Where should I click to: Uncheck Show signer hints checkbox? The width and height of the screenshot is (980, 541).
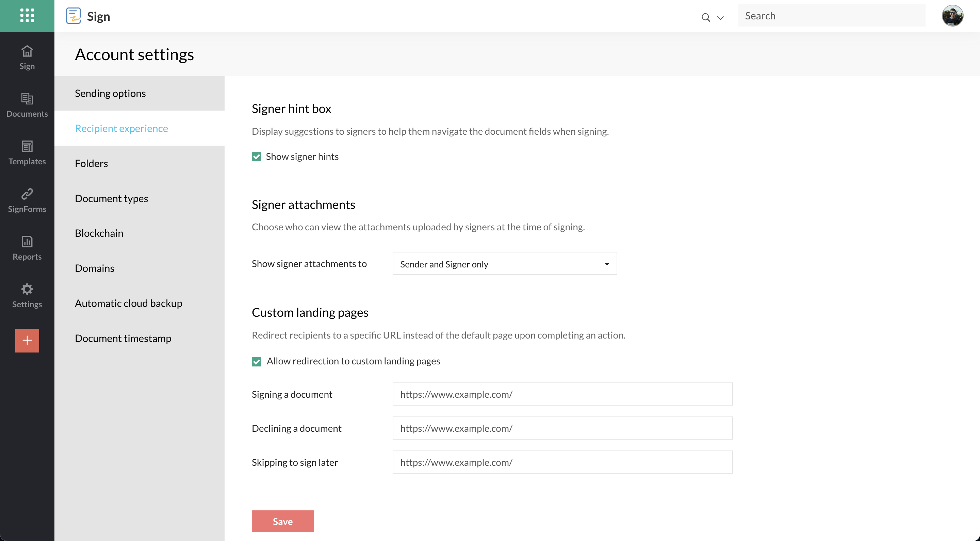point(257,157)
